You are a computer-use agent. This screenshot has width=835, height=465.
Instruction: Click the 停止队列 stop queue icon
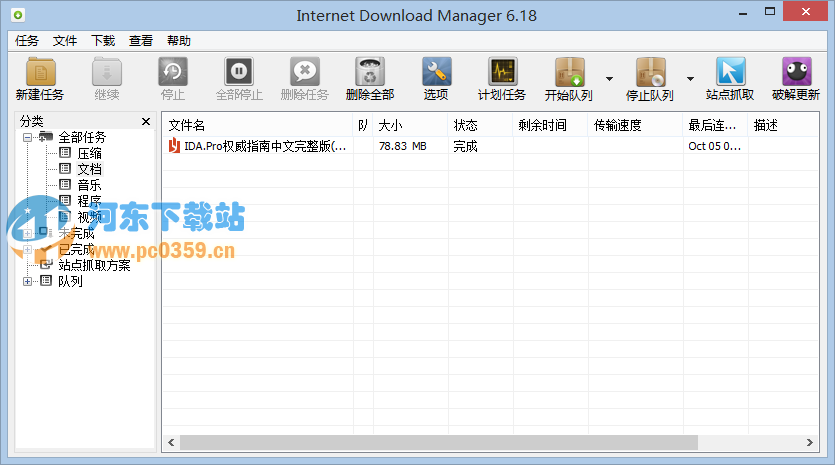tap(650, 72)
